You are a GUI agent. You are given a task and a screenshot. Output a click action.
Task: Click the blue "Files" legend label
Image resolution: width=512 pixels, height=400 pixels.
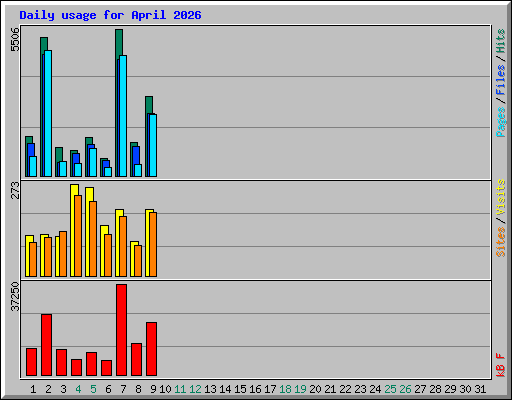click(501, 80)
